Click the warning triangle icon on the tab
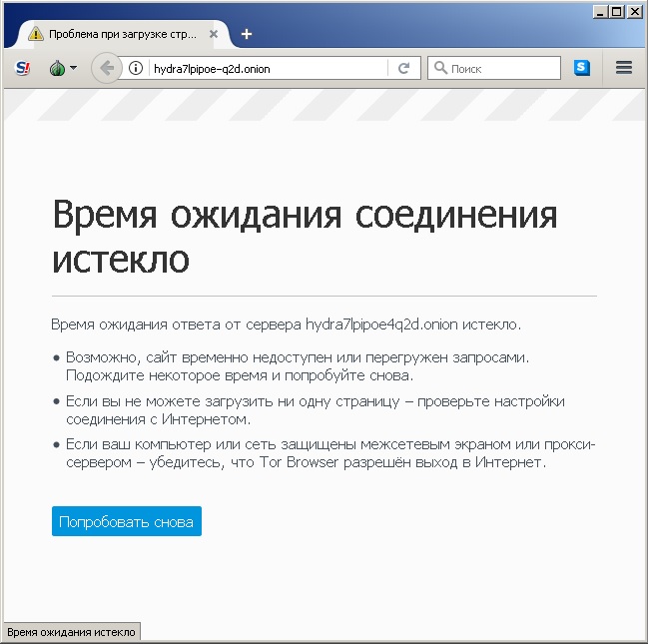The height and width of the screenshot is (644, 648). (36, 33)
